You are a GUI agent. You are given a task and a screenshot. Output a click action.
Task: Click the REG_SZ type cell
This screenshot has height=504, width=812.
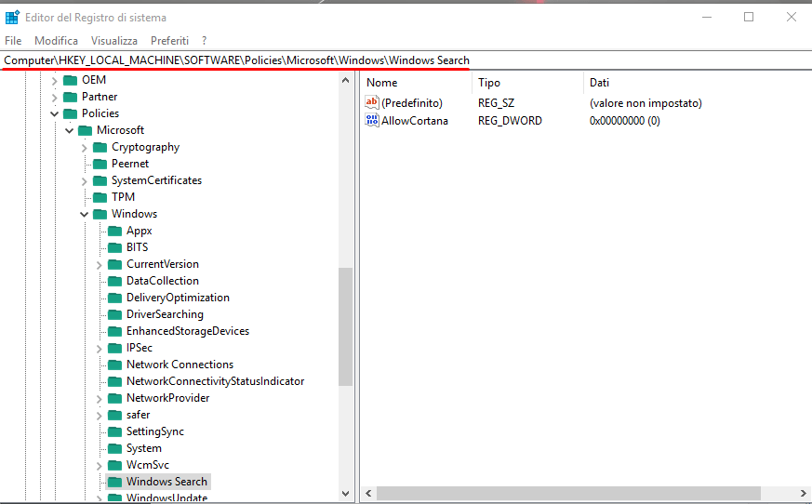tap(496, 103)
